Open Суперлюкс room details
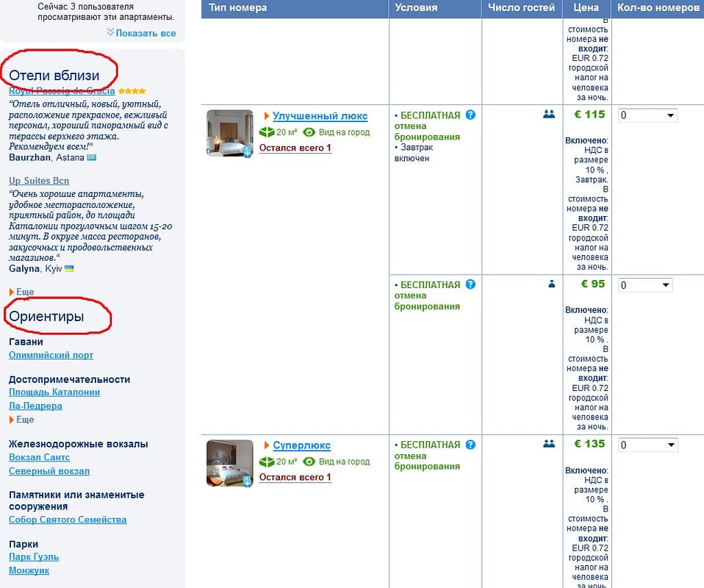The image size is (704, 588). pos(301,445)
